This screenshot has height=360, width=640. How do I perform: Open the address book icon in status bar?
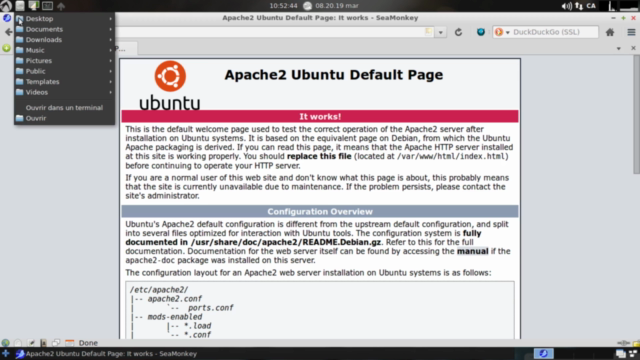click(x=43, y=343)
